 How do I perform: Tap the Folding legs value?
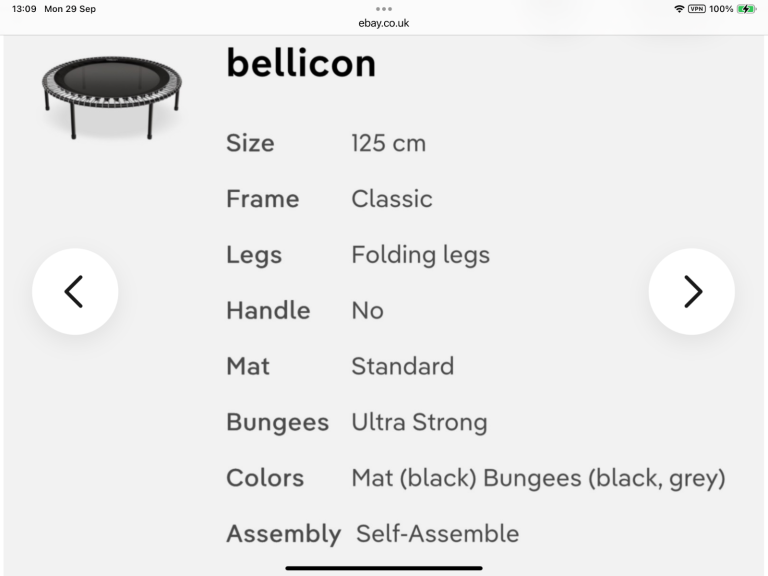point(420,255)
